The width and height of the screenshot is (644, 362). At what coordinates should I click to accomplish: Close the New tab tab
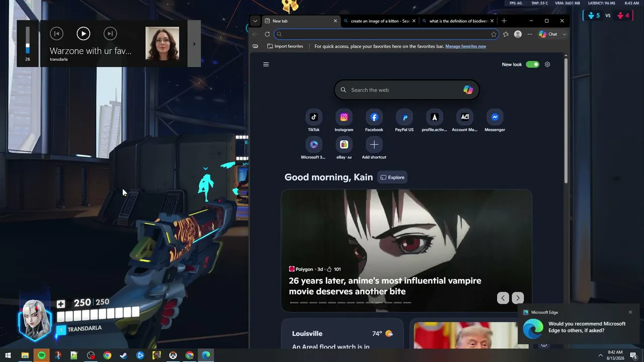(x=335, y=21)
